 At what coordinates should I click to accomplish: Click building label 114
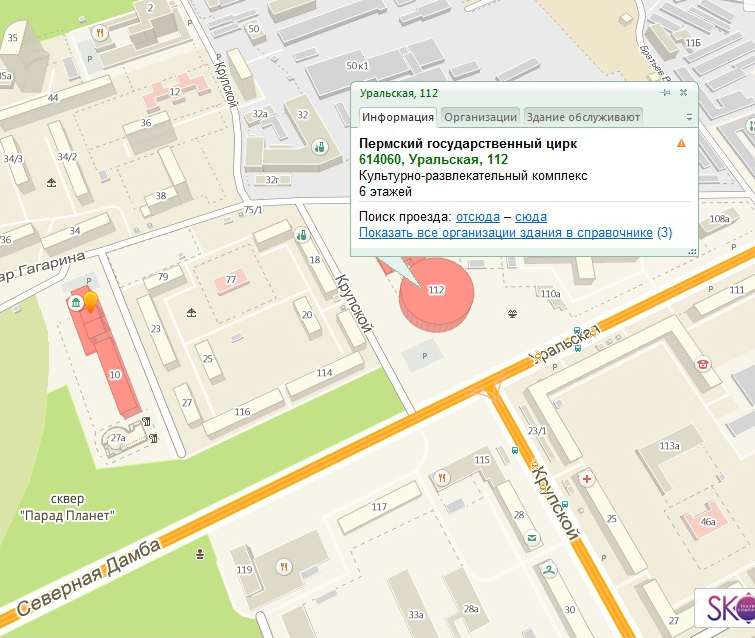(324, 373)
